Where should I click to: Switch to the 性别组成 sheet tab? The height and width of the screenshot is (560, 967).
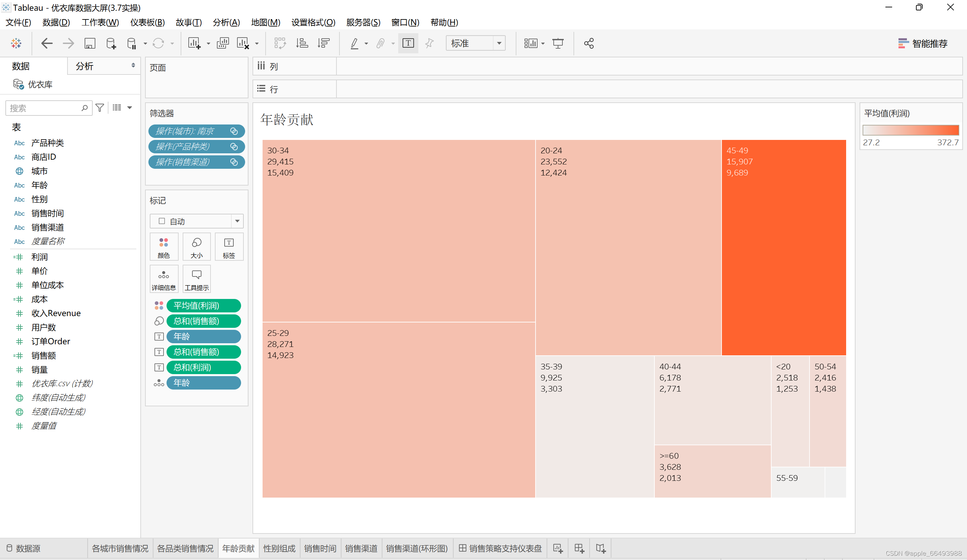click(x=279, y=548)
